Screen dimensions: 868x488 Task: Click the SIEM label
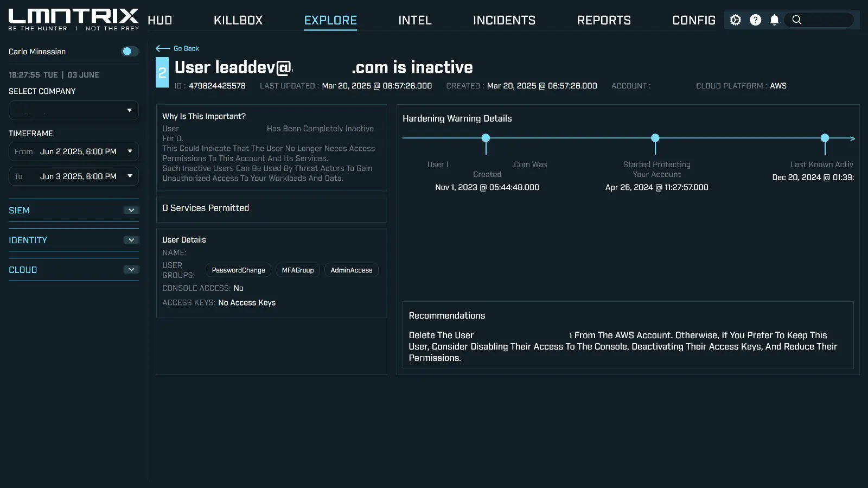tap(19, 210)
